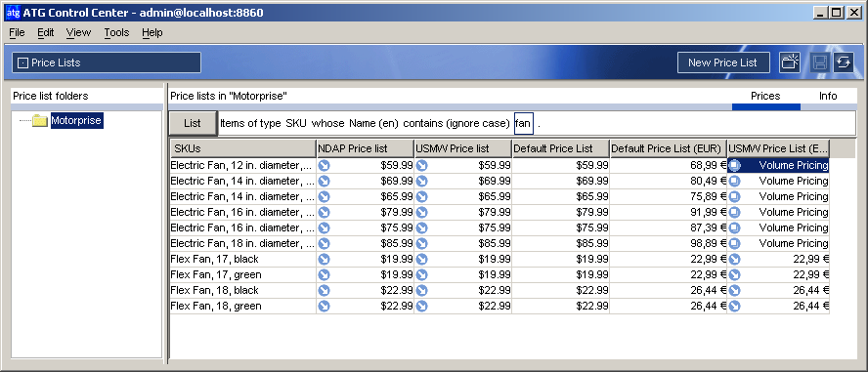
Task: Click the USMW EUR price icon for Flex Fan, 17, black
Action: [735, 259]
